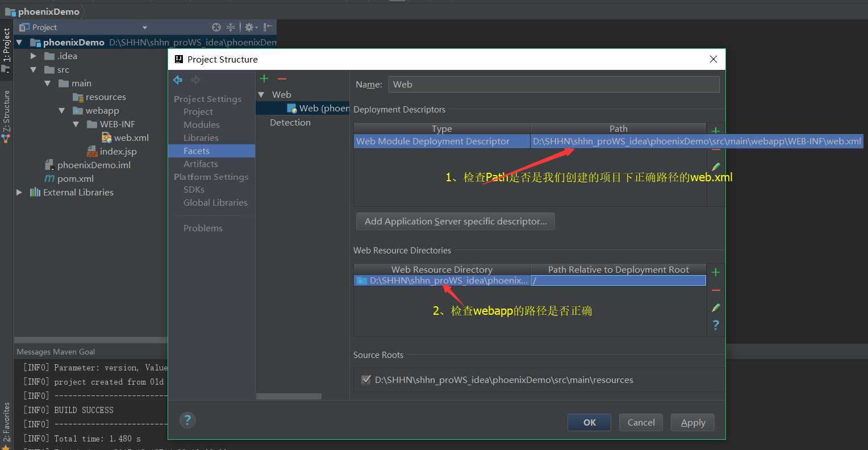This screenshot has width=868, height=450.
Task: Click the OK button
Action: [x=589, y=422]
